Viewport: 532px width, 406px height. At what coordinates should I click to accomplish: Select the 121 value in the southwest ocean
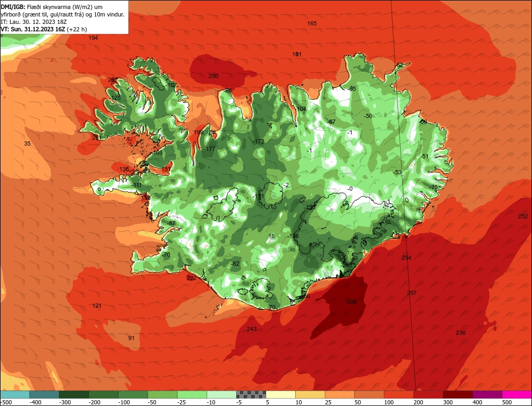(97, 306)
